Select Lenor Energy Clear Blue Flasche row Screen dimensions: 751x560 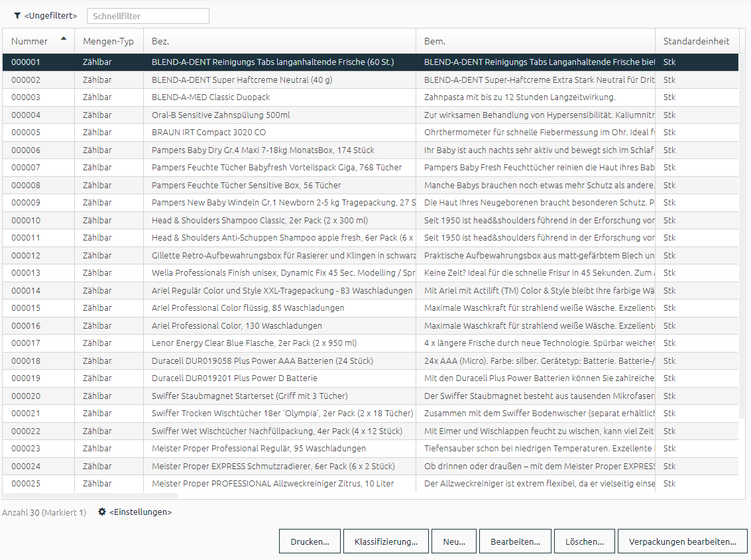(x=371, y=343)
